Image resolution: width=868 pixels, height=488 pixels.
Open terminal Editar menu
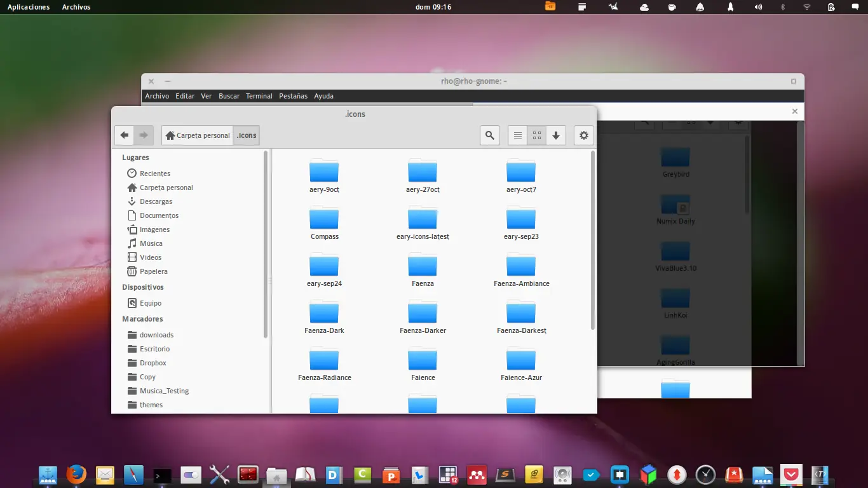coord(185,96)
